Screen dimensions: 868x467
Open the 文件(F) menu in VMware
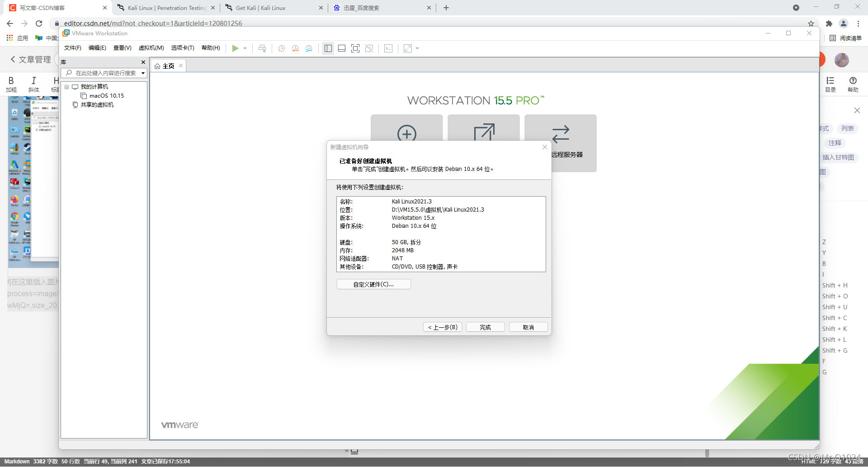tap(72, 48)
